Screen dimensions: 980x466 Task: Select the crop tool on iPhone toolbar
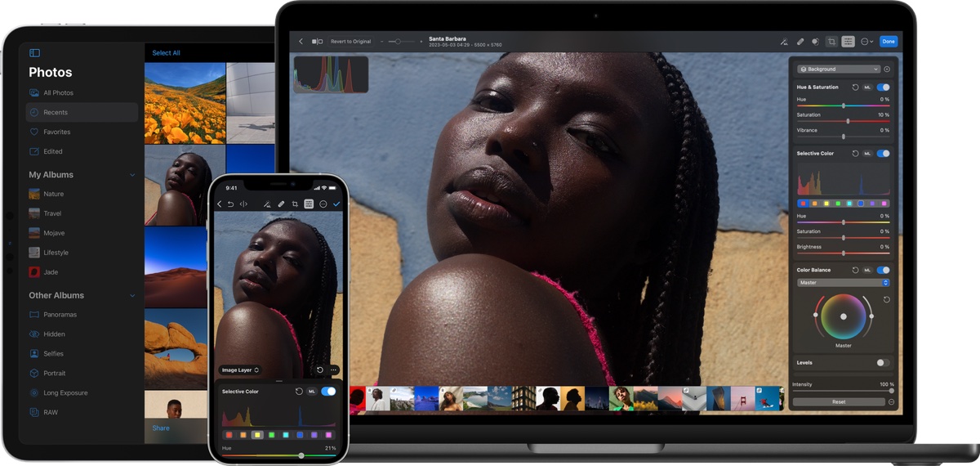click(295, 204)
